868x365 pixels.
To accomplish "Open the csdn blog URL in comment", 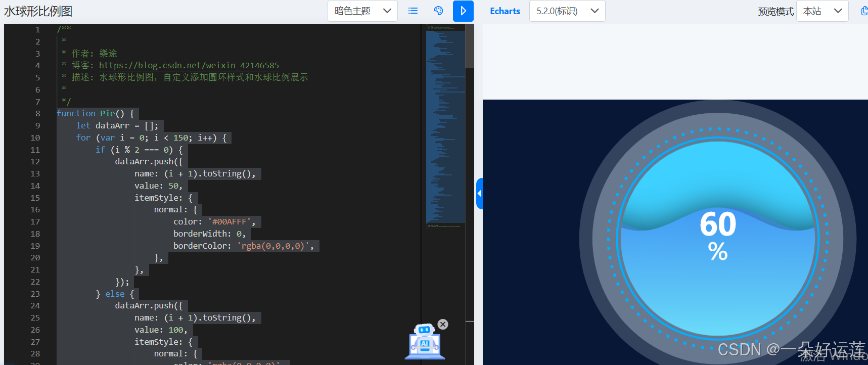I will pyautogui.click(x=189, y=65).
